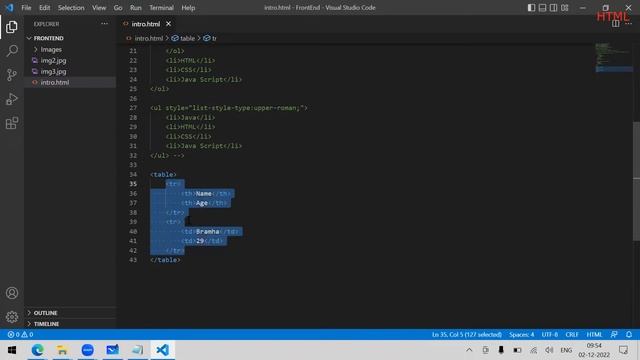Open Microsoft Edge from taskbar

[37, 350]
